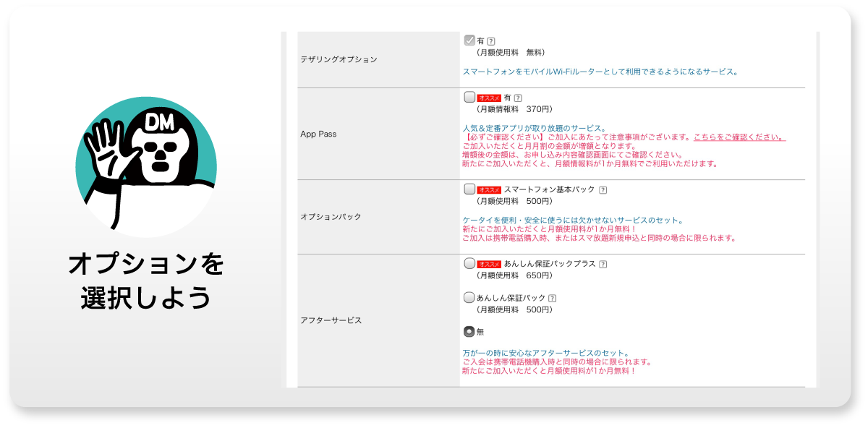Check the スマートフォン基本パック checkbox
The image size is (868, 428).
(469, 189)
